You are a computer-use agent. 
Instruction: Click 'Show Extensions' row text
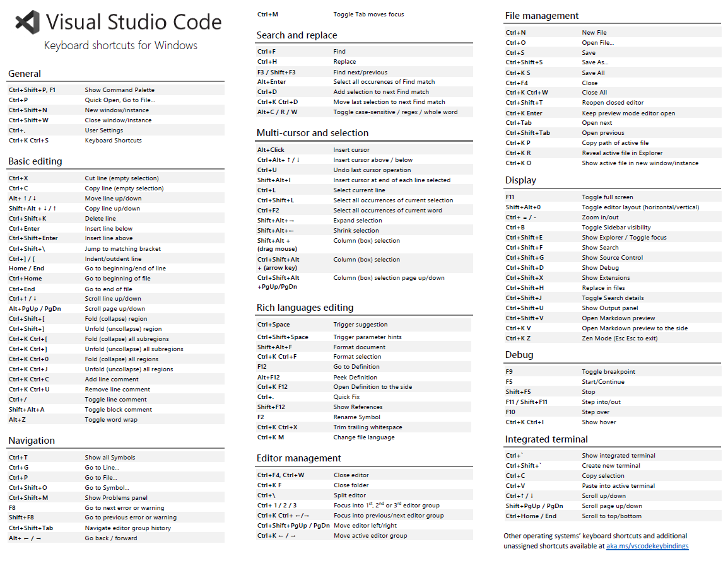point(606,278)
